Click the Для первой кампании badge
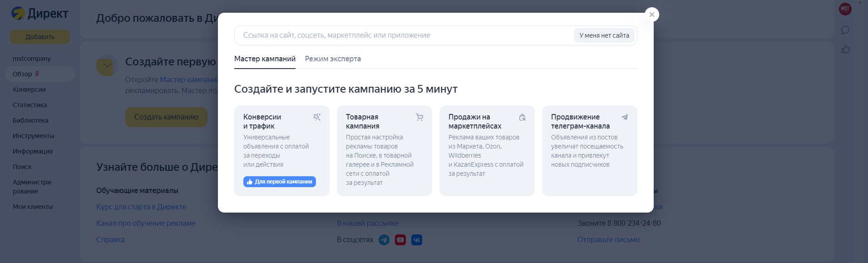 (280, 182)
